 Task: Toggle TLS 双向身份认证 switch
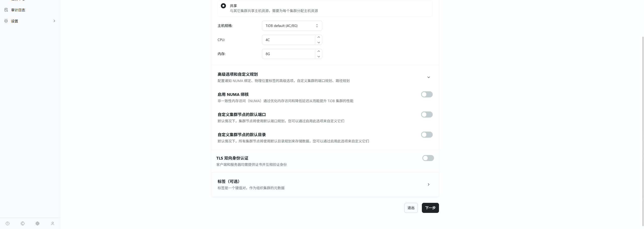[428, 158]
